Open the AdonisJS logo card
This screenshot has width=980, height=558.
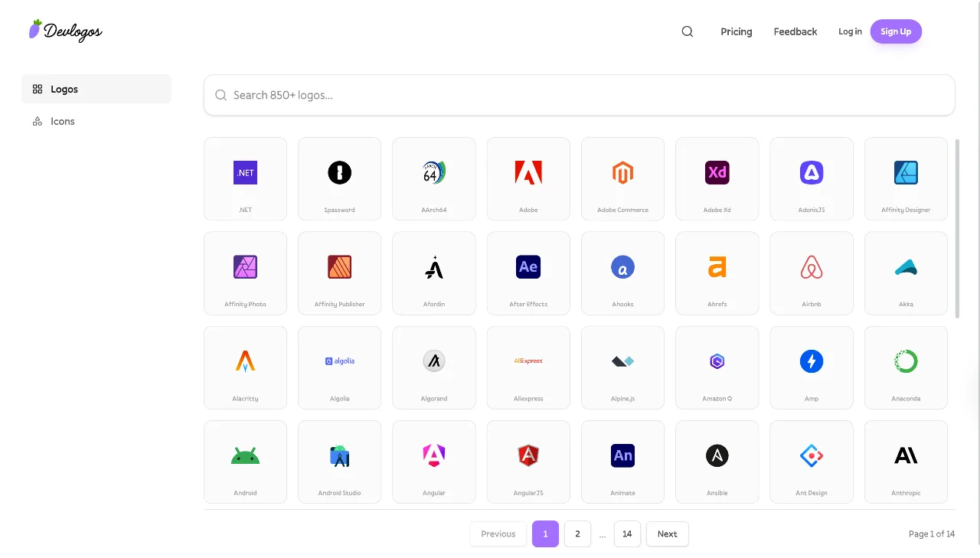pos(812,179)
